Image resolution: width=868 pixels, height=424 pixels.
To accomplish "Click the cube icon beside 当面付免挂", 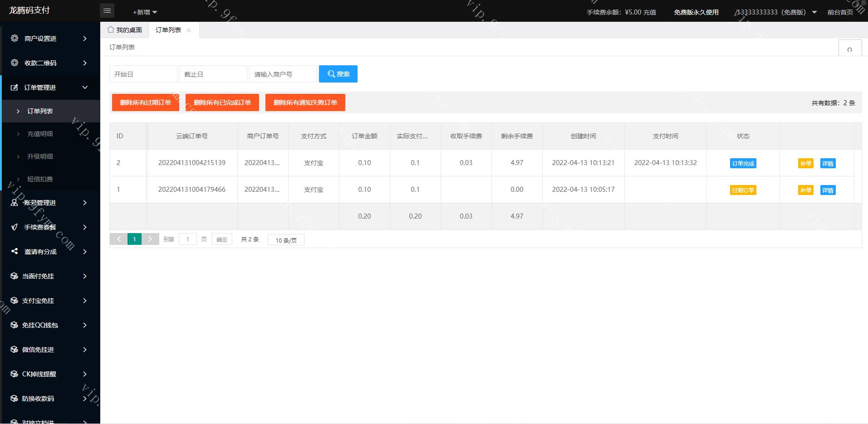I will point(15,276).
